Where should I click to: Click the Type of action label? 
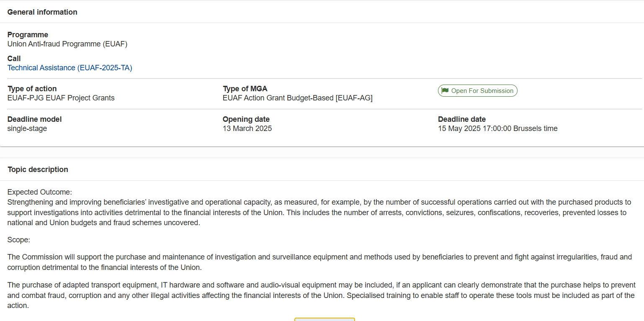click(32, 89)
